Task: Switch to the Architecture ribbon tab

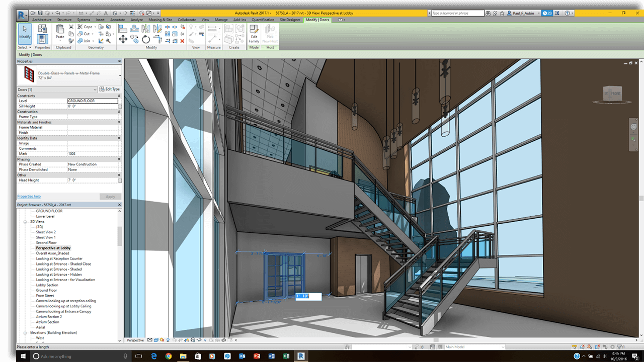Action: (x=42, y=20)
